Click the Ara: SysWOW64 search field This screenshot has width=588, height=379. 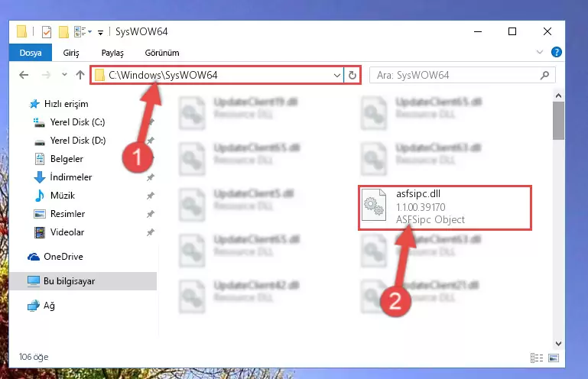click(x=462, y=75)
